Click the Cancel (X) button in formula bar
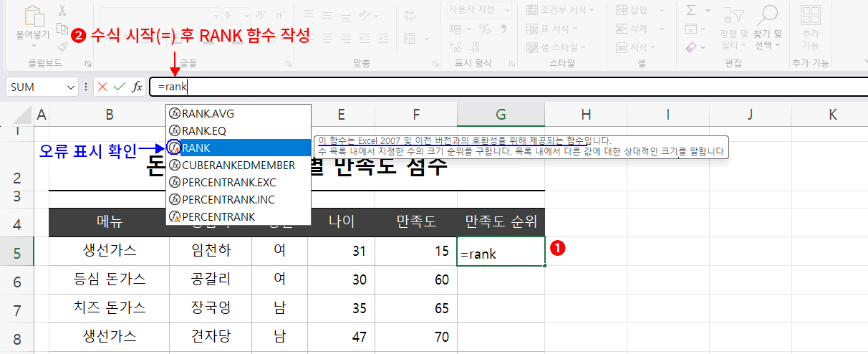The height and width of the screenshot is (354, 868). (102, 87)
